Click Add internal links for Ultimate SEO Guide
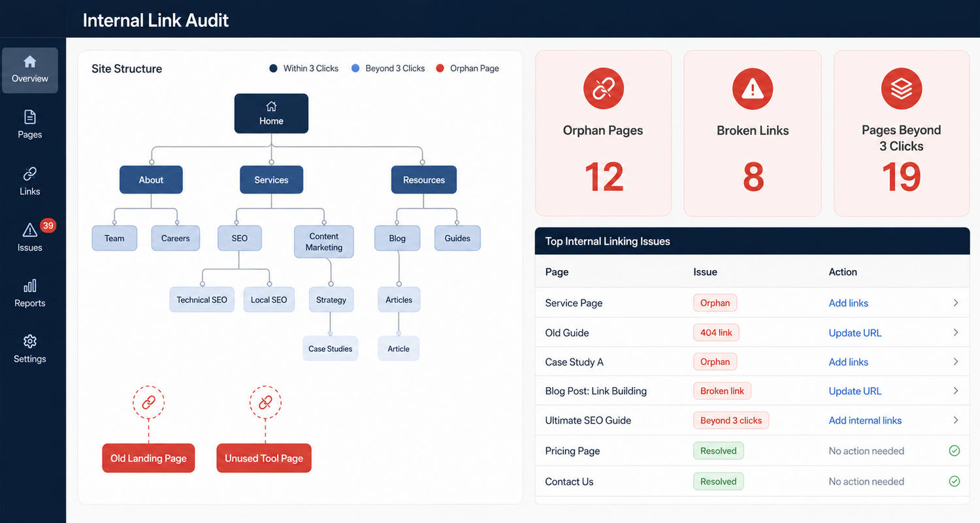The width and height of the screenshot is (980, 523). [x=865, y=420]
